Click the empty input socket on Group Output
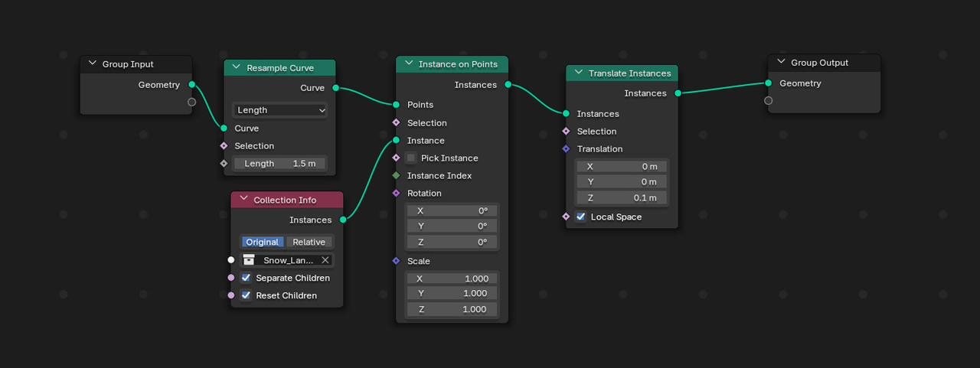The image size is (980, 368). 768,100
